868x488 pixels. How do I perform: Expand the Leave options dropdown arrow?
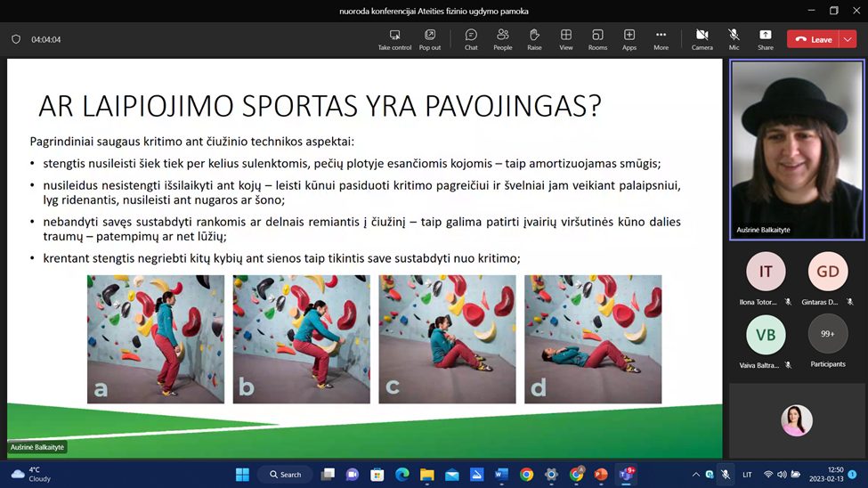coord(848,39)
